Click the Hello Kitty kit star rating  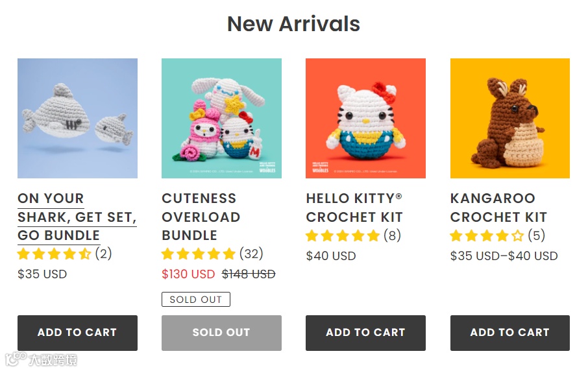click(x=343, y=235)
